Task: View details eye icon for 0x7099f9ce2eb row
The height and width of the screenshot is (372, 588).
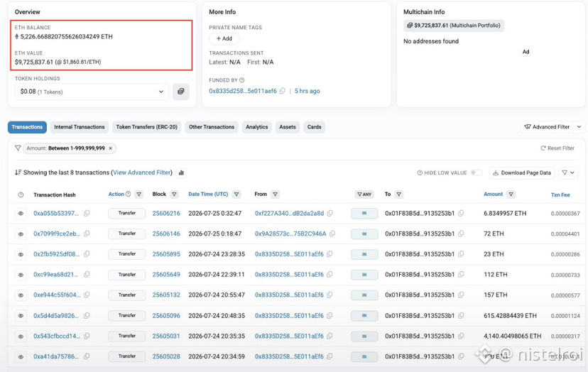Action: (x=21, y=234)
